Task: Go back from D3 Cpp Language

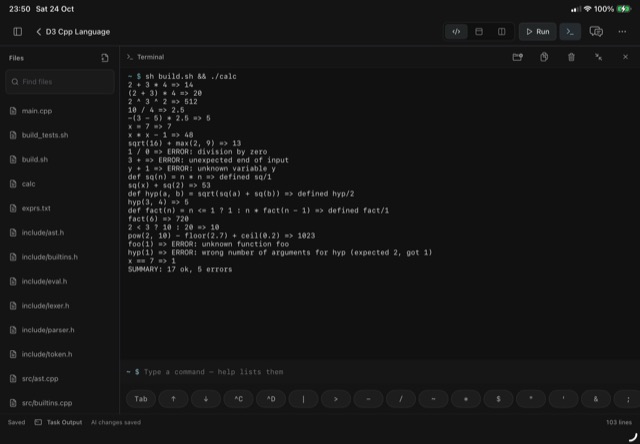Action: (x=39, y=31)
